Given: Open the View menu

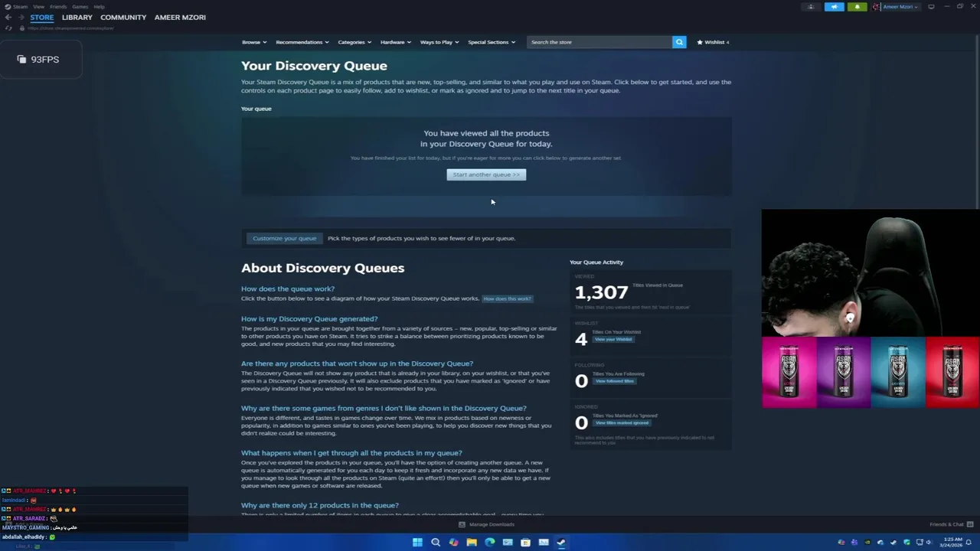Looking at the screenshot, I should tap(38, 7).
